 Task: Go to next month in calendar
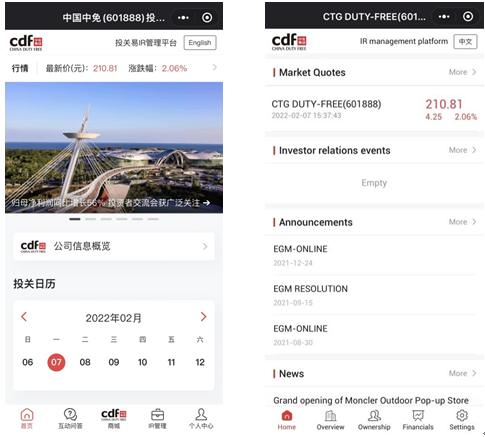click(203, 317)
